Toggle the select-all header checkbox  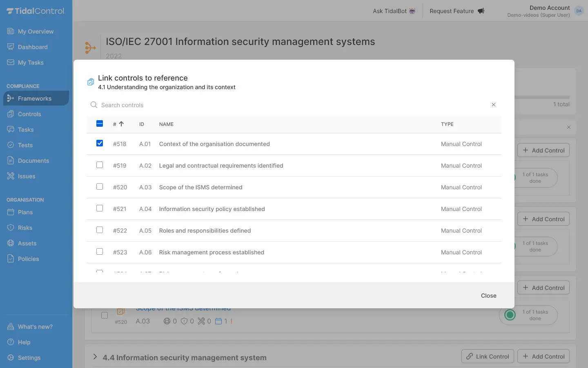(x=100, y=124)
